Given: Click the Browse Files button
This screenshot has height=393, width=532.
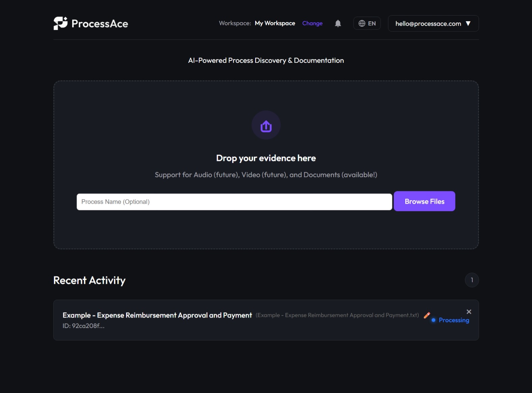Looking at the screenshot, I should [x=424, y=201].
